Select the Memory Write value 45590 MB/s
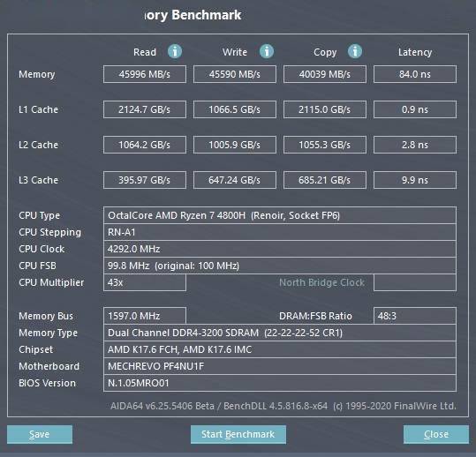 pyautogui.click(x=235, y=74)
